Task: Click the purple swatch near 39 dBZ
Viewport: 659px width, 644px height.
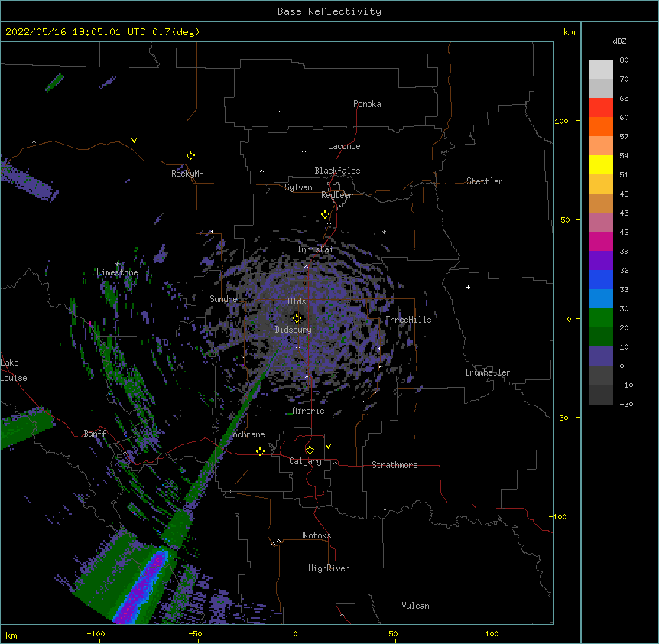Action: (601, 260)
